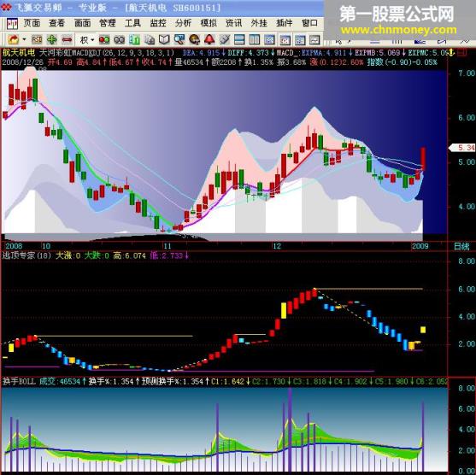The width and height of the screenshot is (476, 475).
Task: Open the dropdown arrow next to the back icon
Action: (24, 39)
